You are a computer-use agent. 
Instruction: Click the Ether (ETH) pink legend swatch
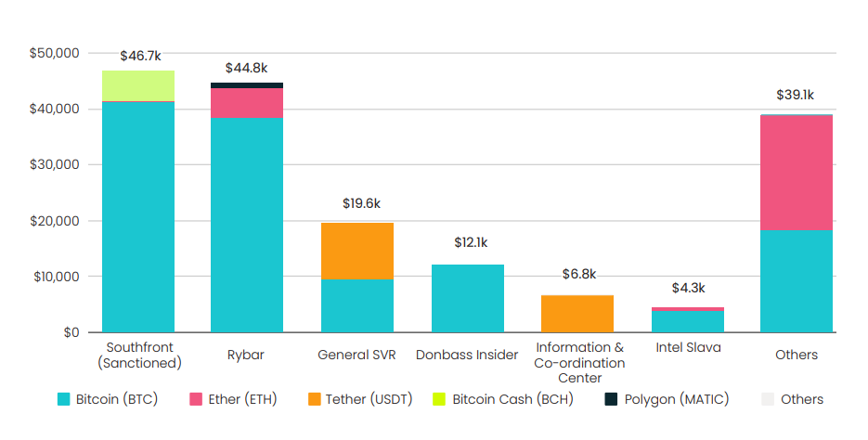point(196,399)
